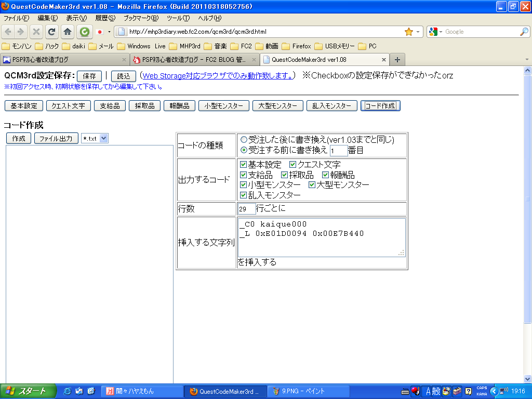532x399 pixels.
Task: Uncheck the クエスト文字 checkbox
Action: coord(293,165)
